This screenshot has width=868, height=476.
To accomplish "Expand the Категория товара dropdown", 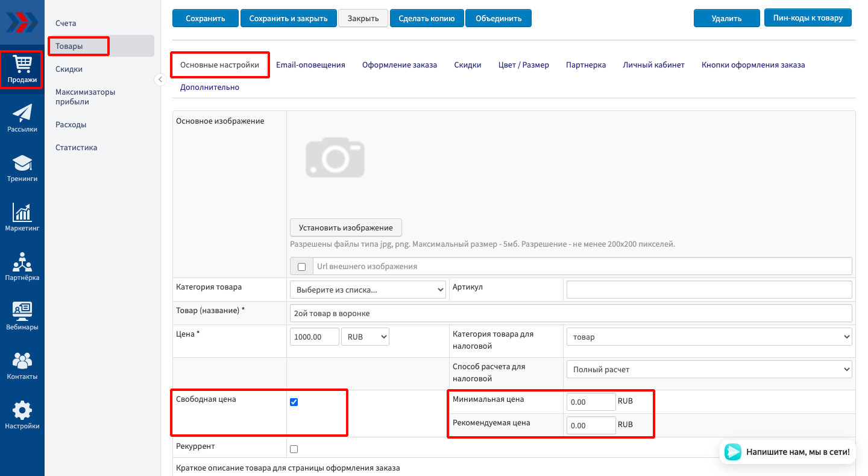I will pyautogui.click(x=368, y=290).
